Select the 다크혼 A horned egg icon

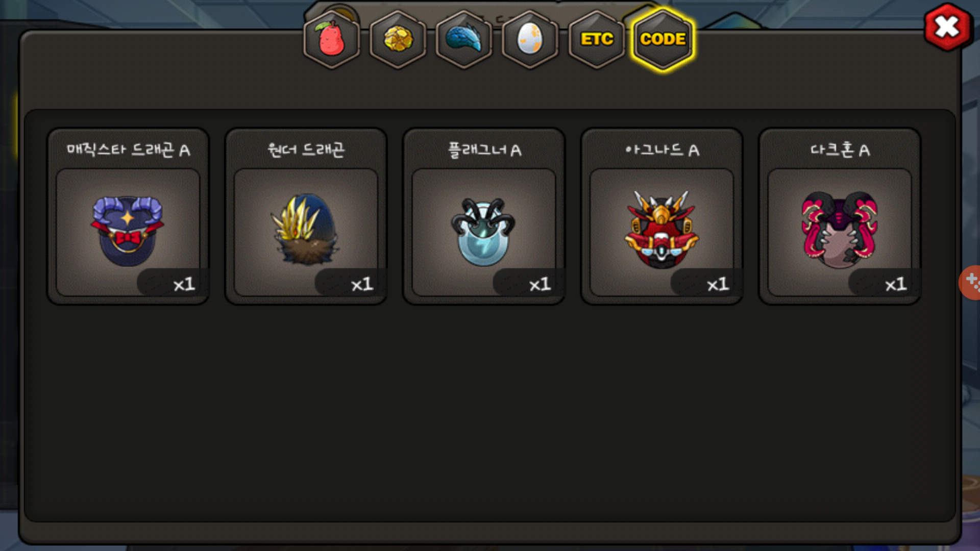840,230
